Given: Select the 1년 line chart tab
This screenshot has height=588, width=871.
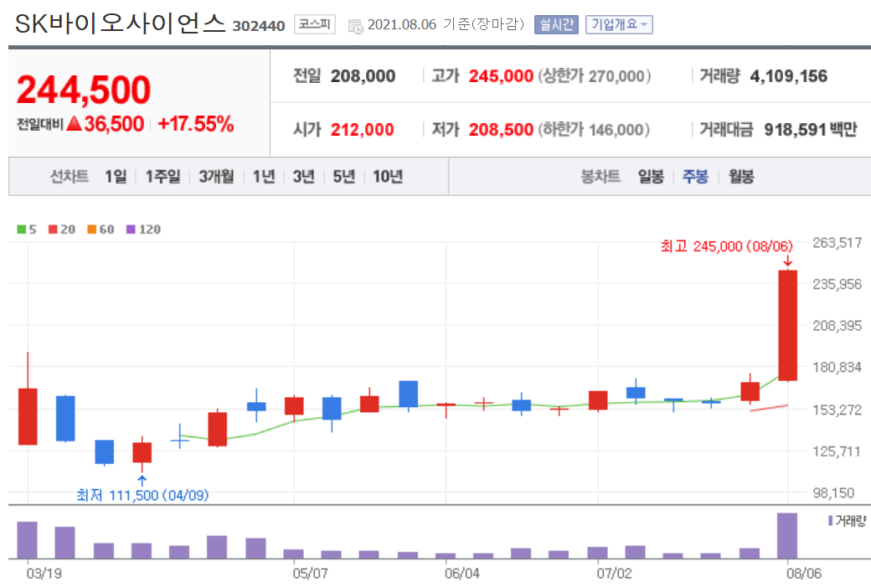Looking at the screenshot, I should tap(264, 177).
